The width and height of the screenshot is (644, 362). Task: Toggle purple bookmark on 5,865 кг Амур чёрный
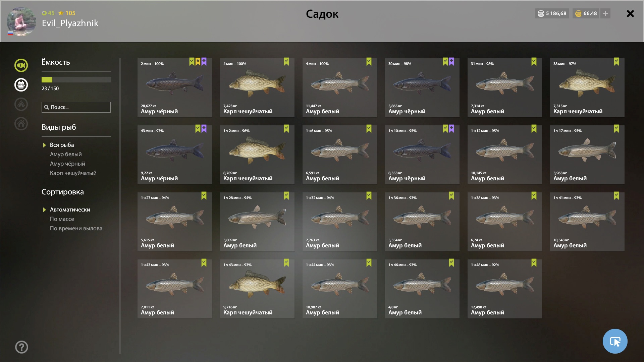(451, 62)
